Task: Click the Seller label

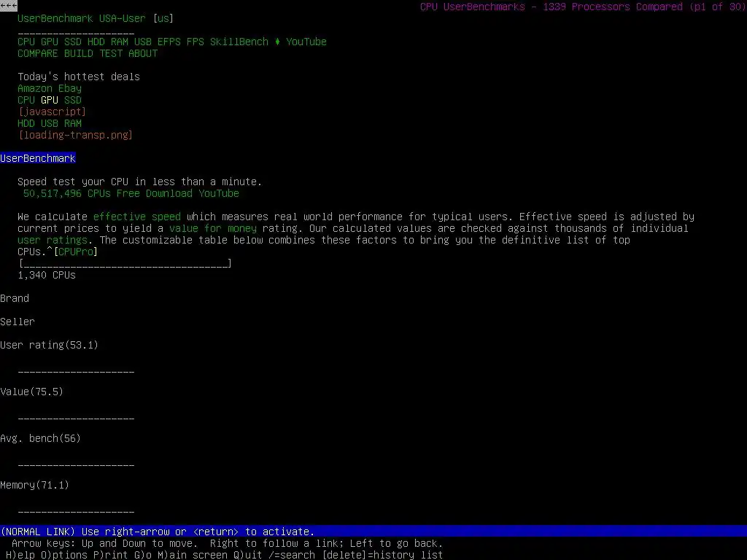Action: click(x=18, y=322)
